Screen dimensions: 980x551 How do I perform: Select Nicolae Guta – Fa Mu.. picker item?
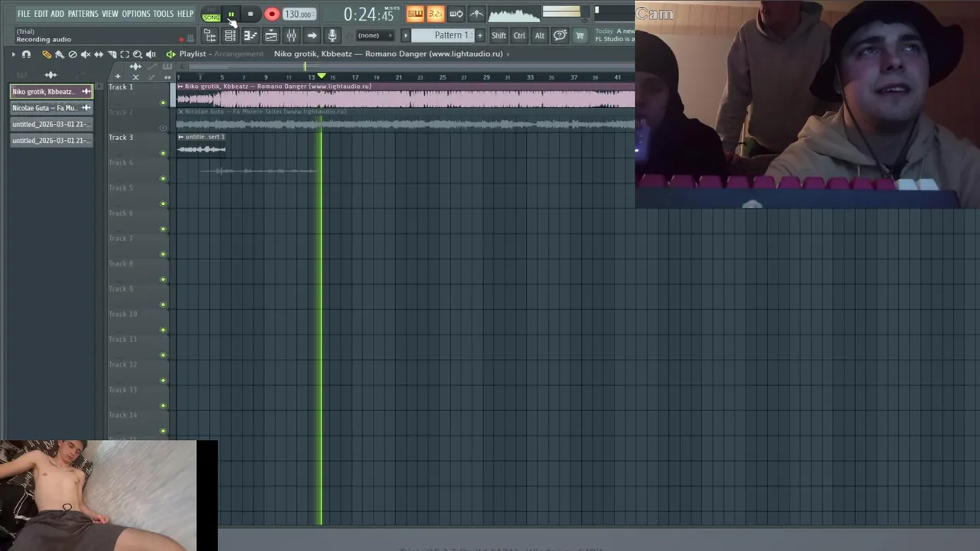point(51,108)
